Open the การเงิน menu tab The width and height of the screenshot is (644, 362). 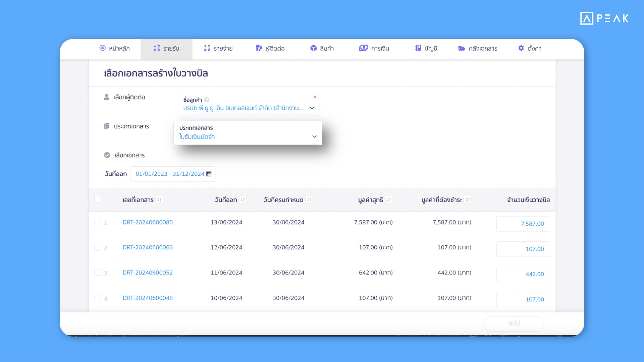click(x=374, y=49)
